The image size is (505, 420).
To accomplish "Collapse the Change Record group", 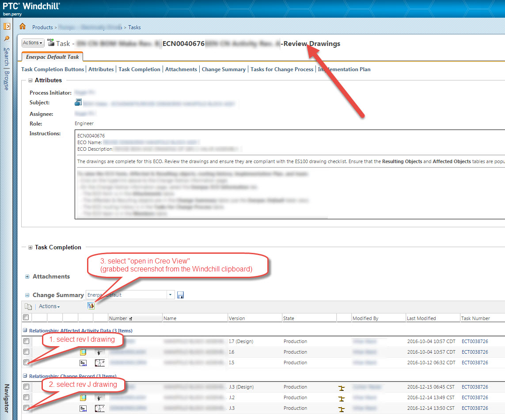I will pyautogui.click(x=25, y=376).
